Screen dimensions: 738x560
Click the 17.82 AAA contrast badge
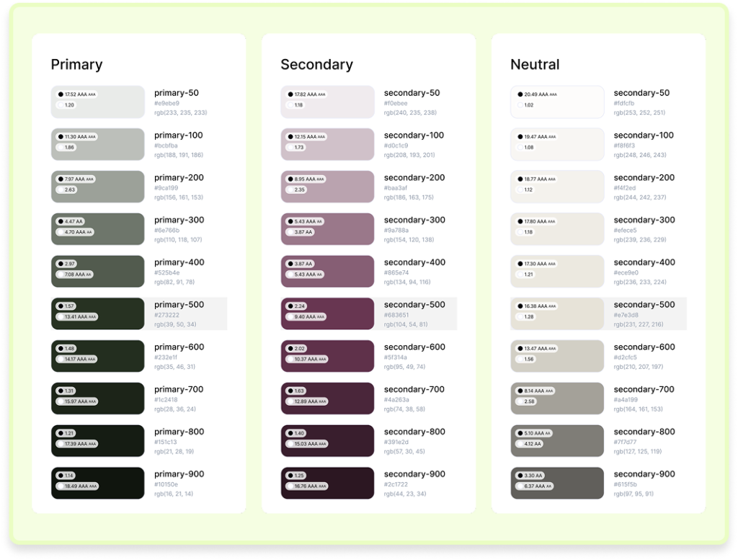pos(306,94)
